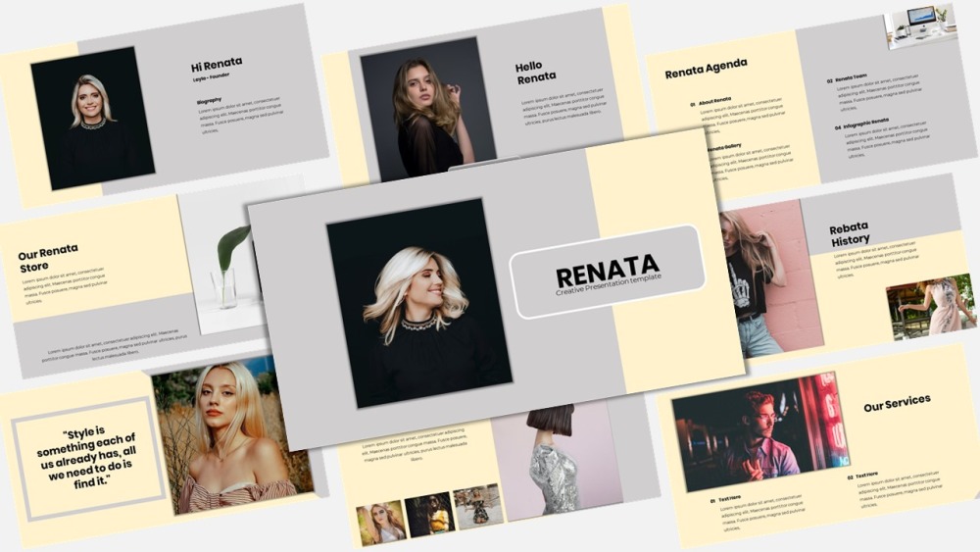Select the "02 Renata Team" agenda item
Viewport: 980px width, 552px height.
coord(851,78)
